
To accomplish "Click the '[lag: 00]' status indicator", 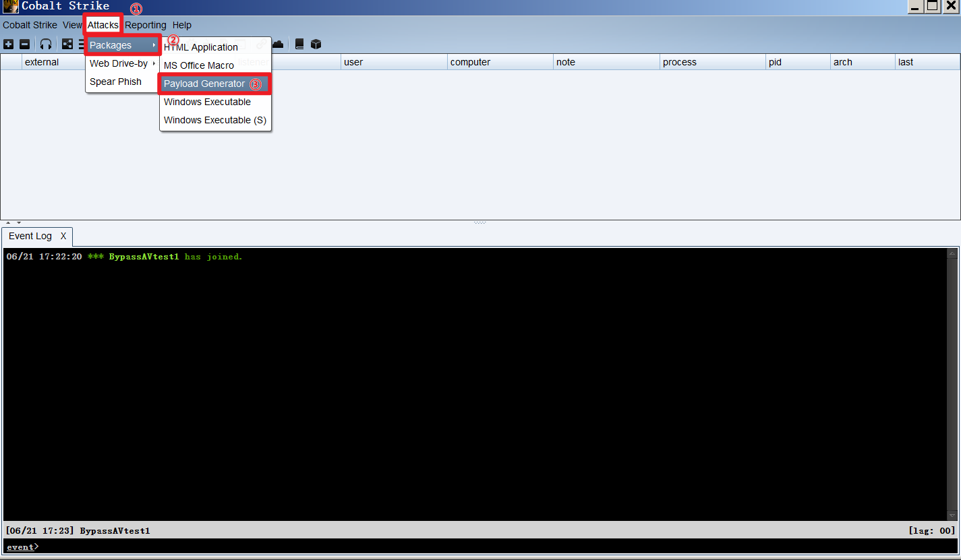I will 932,531.
